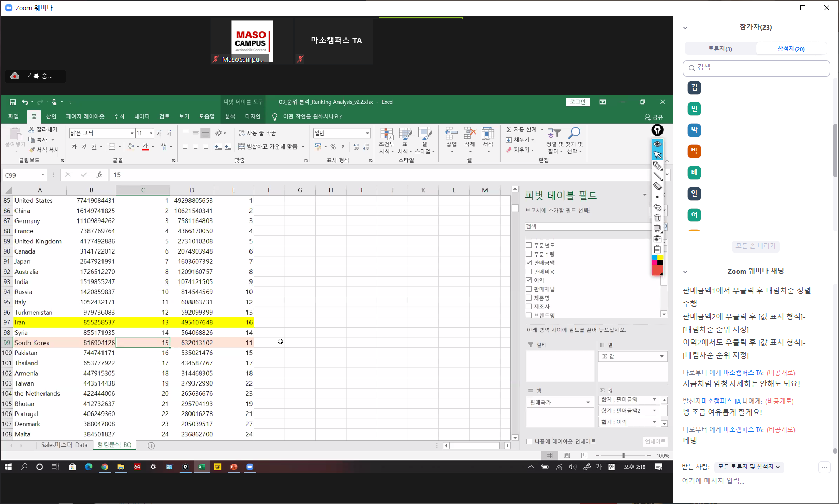The image size is (839, 504).
Task: Click the Delete cells (삭제) icon
Action: click(x=469, y=134)
